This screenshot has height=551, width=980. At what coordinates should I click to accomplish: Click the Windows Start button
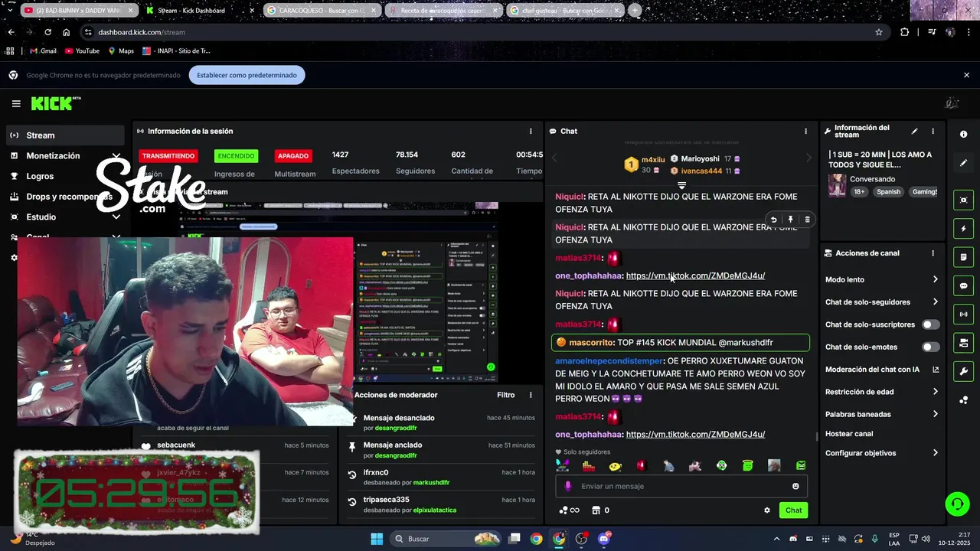pyautogui.click(x=377, y=539)
